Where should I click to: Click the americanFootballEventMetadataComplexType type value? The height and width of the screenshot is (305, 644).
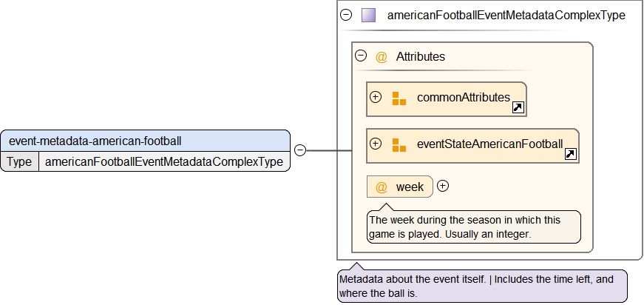[164, 161]
